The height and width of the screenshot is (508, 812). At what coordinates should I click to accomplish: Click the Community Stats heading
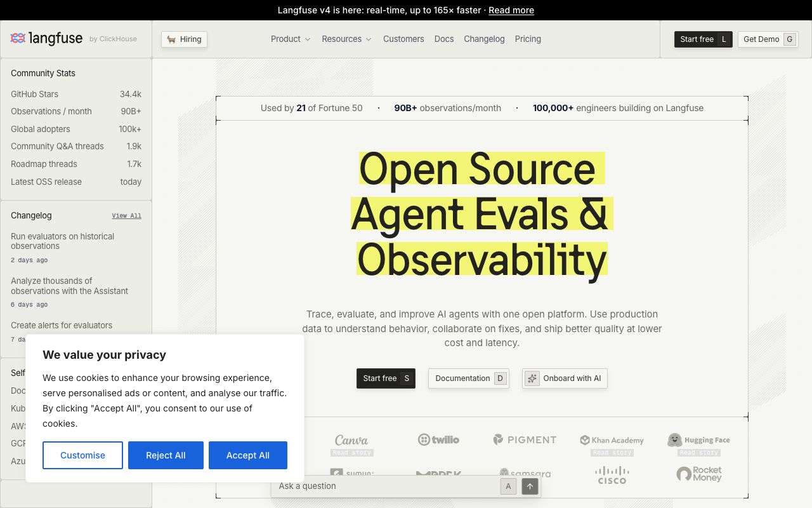pyautogui.click(x=43, y=73)
